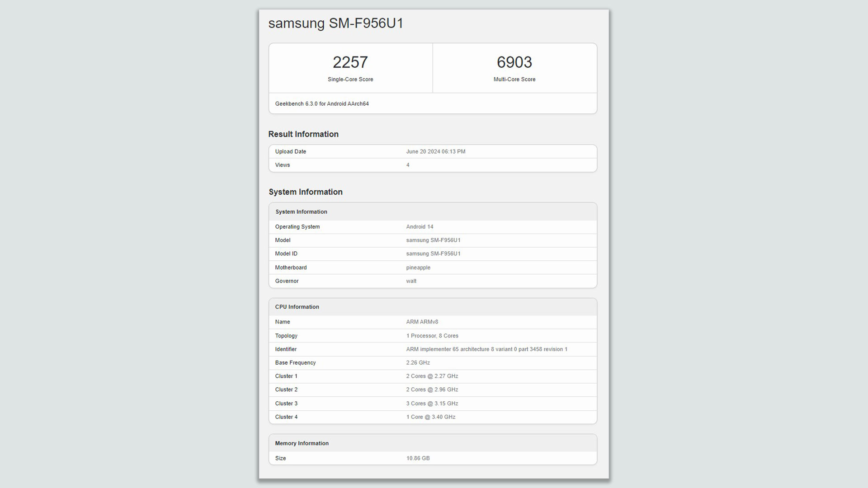Click the System Information table header

coord(301,211)
